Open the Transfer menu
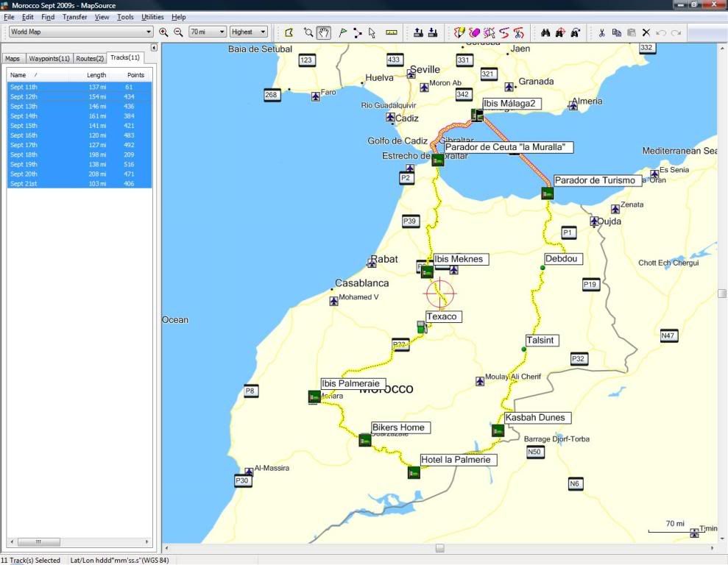728x565 pixels. click(75, 17)
